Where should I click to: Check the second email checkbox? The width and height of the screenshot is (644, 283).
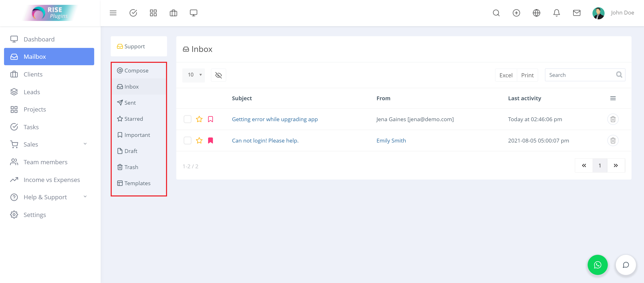187,140
